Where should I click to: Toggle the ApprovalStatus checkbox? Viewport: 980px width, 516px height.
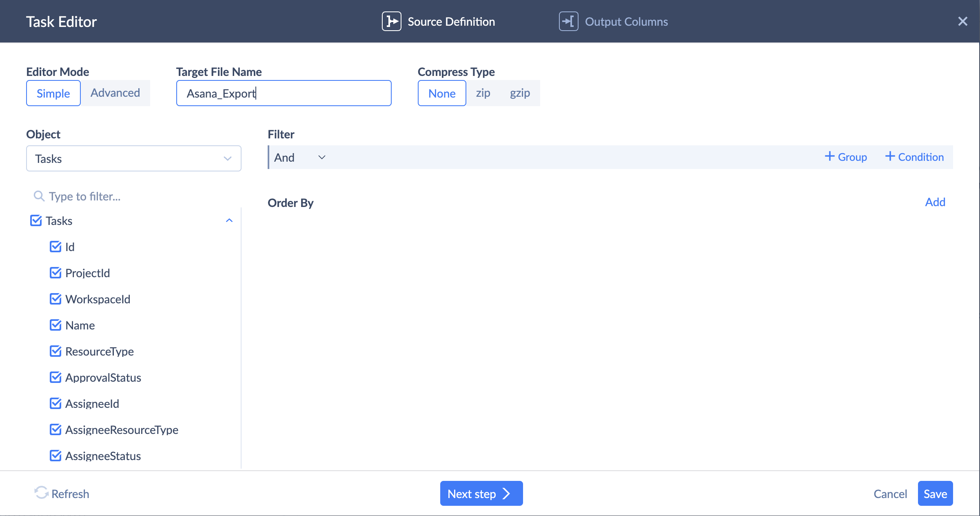coord(55,377)
